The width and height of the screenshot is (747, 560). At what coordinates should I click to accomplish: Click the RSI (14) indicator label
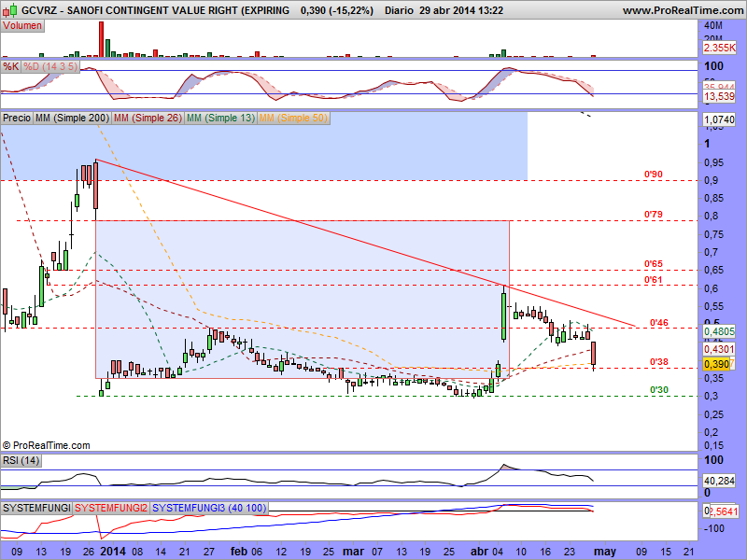point(21,460)
